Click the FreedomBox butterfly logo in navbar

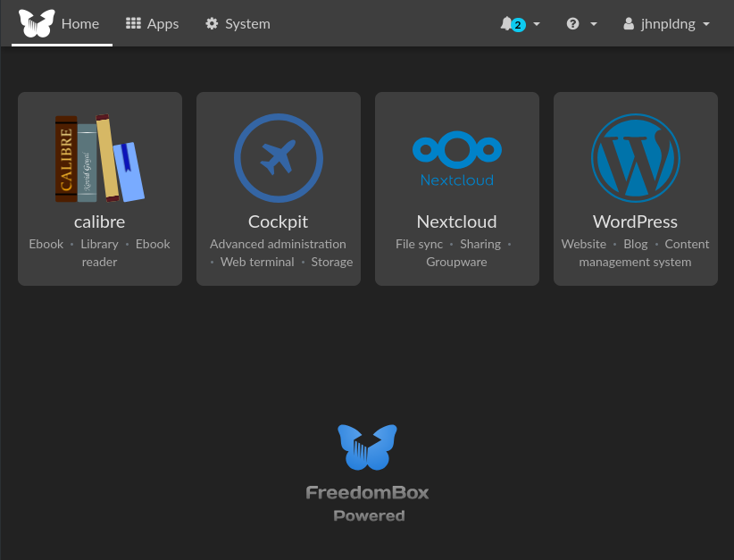tap(37, 23)
